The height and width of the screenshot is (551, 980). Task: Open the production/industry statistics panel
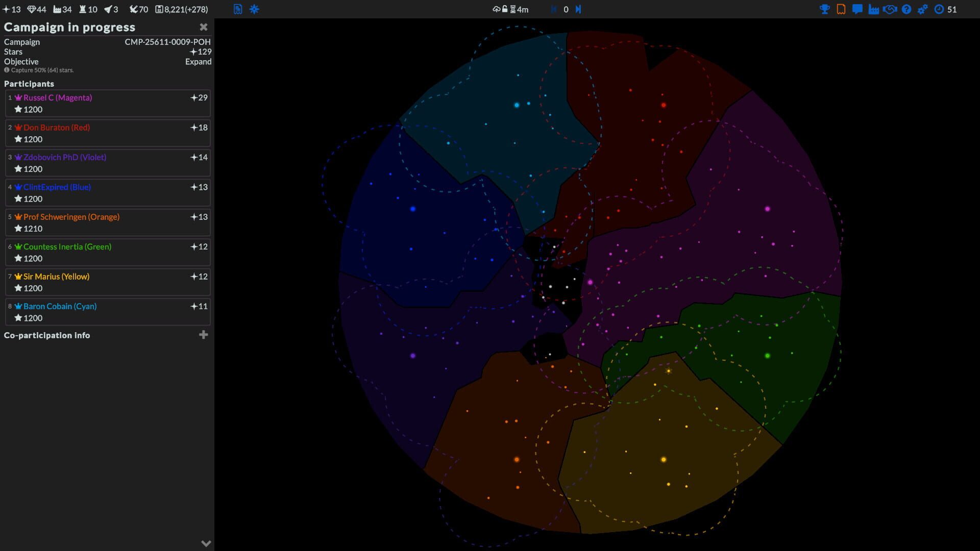coord(874,9)
